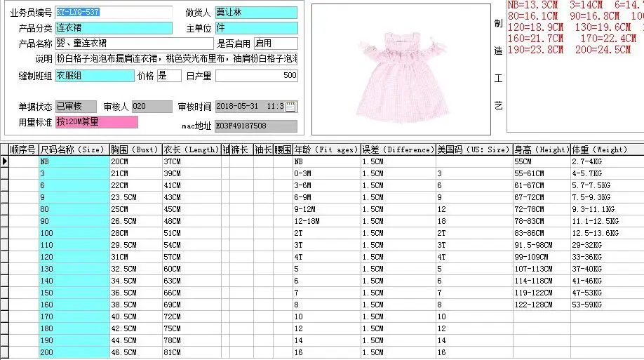Select size cell 200
Image resolution: width=644 pixels, height=360 pixels.
[74, 352]
